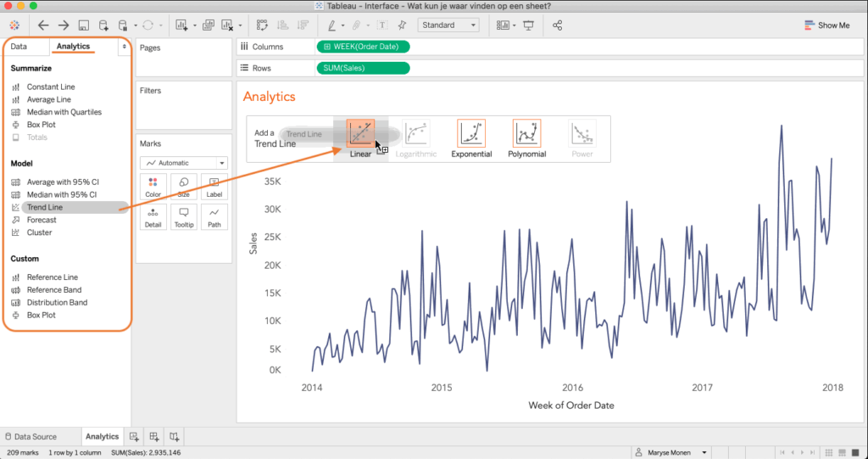Open the Automatic mark type dropdown
Image resolution: width=868 pixels, height=459 pixels.
click(x=184, y=162)
